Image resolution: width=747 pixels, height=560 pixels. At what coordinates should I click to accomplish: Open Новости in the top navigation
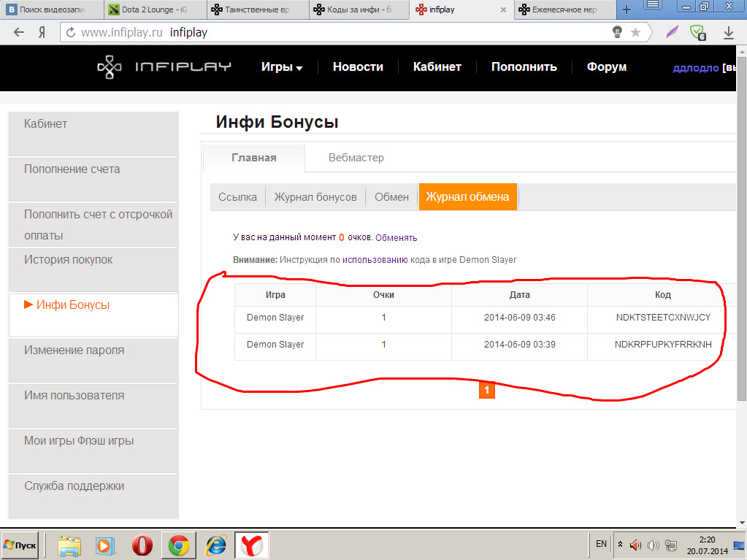click(358, 66)
